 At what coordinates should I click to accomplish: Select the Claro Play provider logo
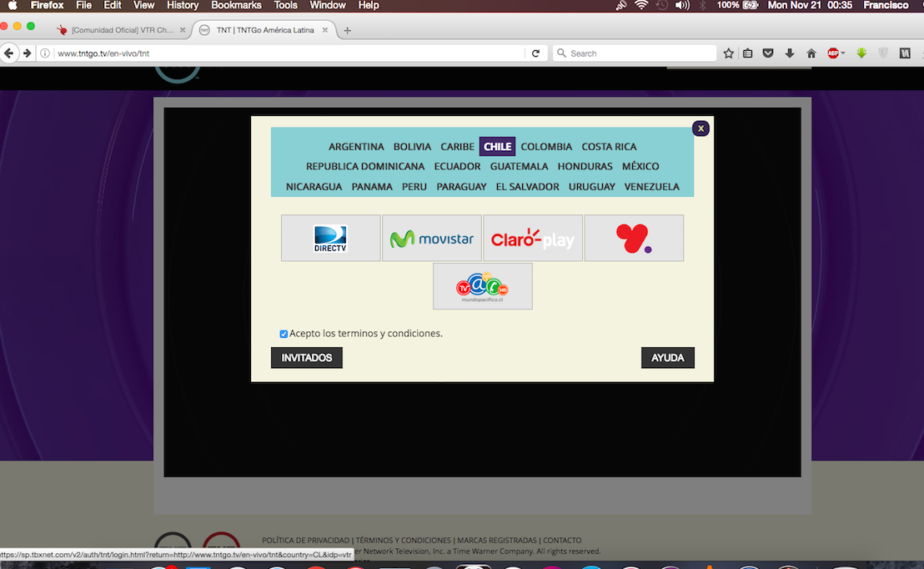(533, 239)
